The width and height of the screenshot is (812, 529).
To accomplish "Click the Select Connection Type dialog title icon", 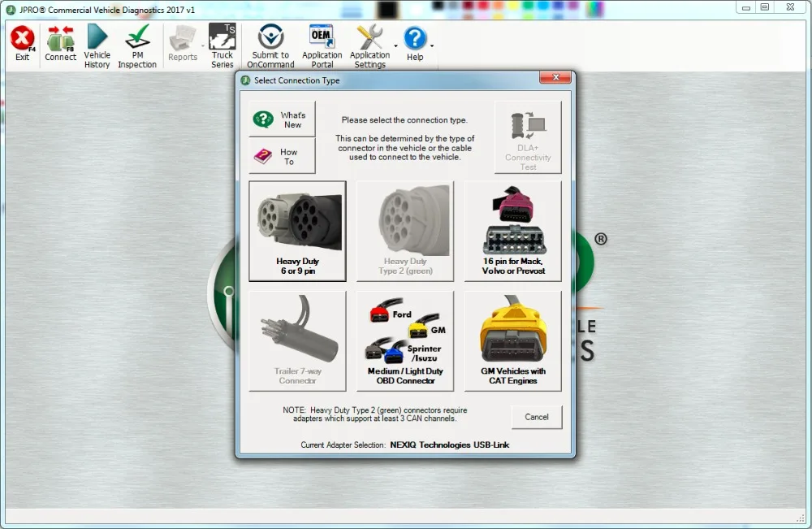I will tap(245, 80).
